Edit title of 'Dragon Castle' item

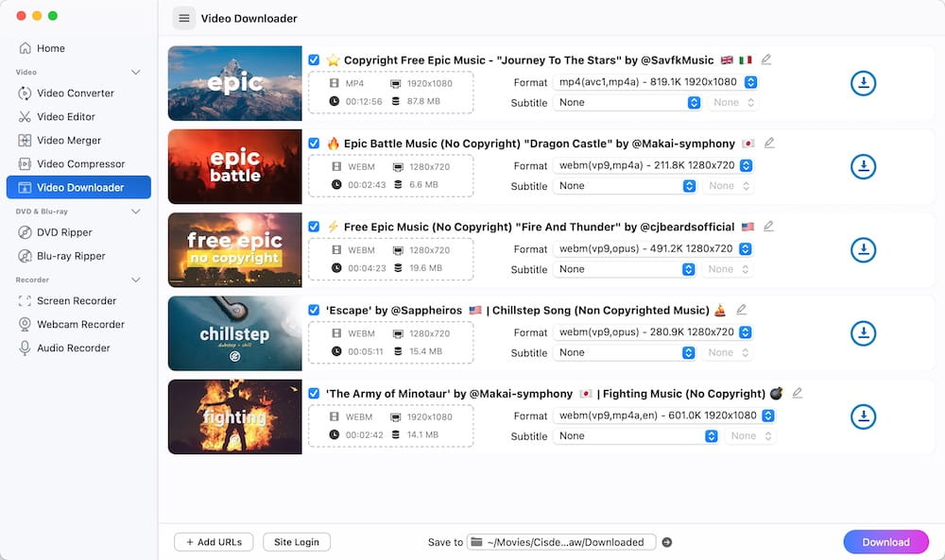click(x=769, y=143)
